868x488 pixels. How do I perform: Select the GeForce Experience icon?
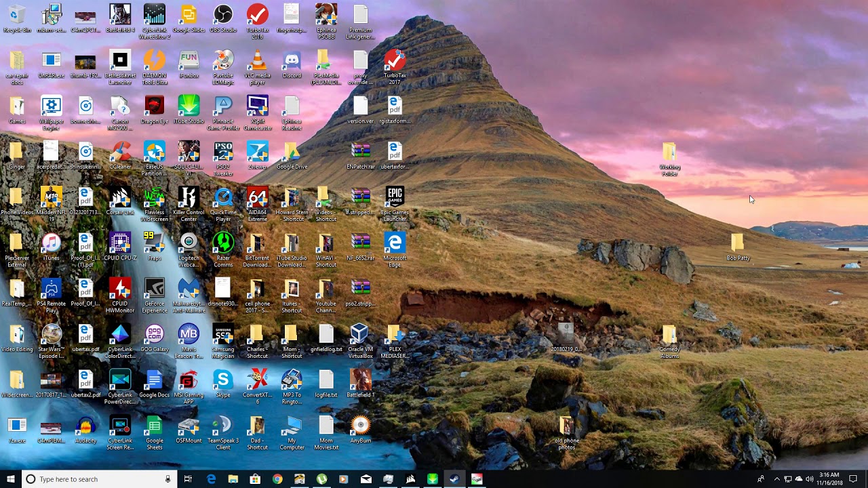point(155,295)
